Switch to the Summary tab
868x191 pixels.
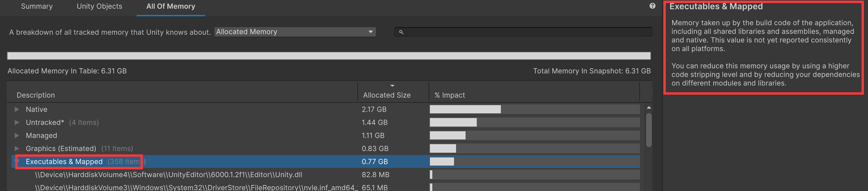coord(37,6)
